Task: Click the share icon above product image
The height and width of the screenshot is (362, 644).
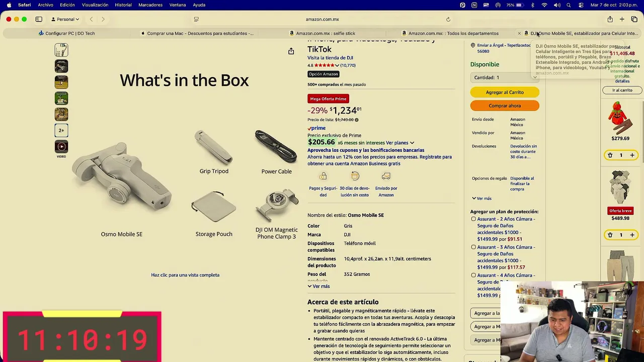Action: point(291,51)
